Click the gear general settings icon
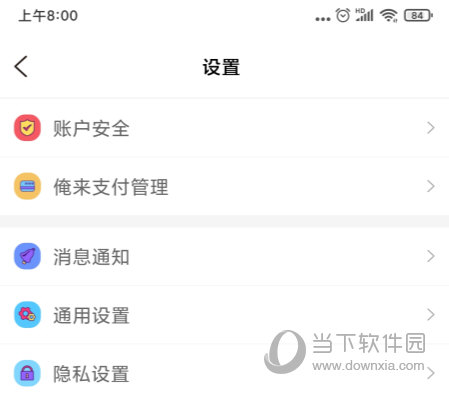This screenshot has width=449, height=395. (27, 314)
